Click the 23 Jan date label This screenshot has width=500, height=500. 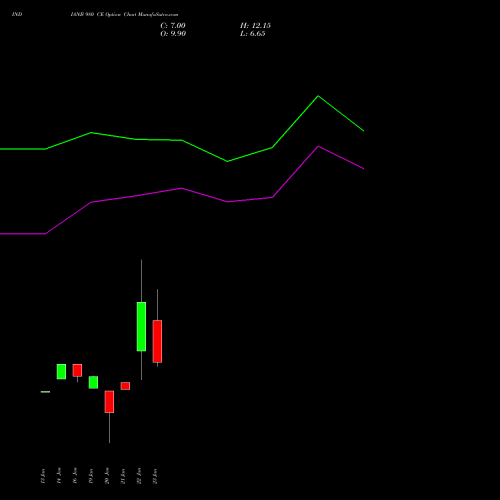pyautogui.click(x=155, y=476)
